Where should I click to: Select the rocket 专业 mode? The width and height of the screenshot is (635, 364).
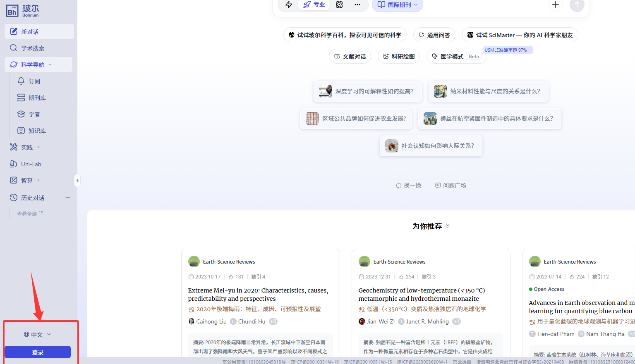click(314, 5)
